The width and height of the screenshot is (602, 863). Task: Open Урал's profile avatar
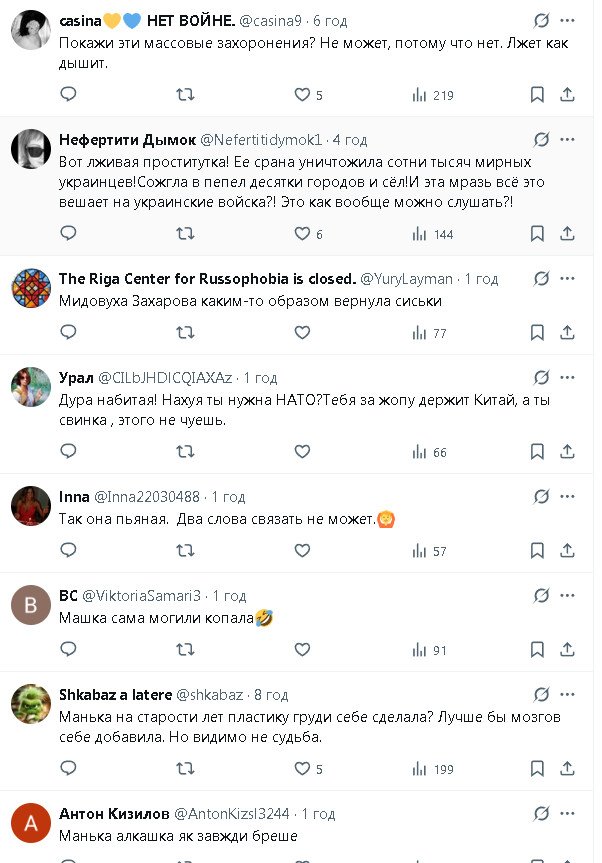coord(31,387)
